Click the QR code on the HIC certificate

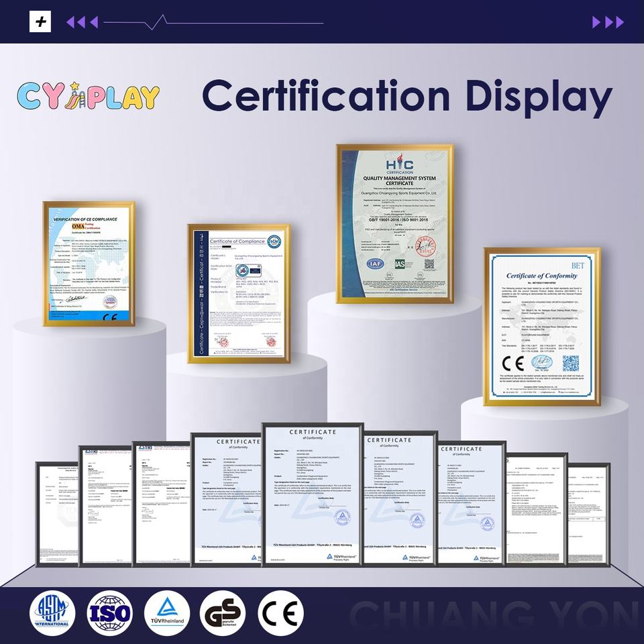coord(429,264)
